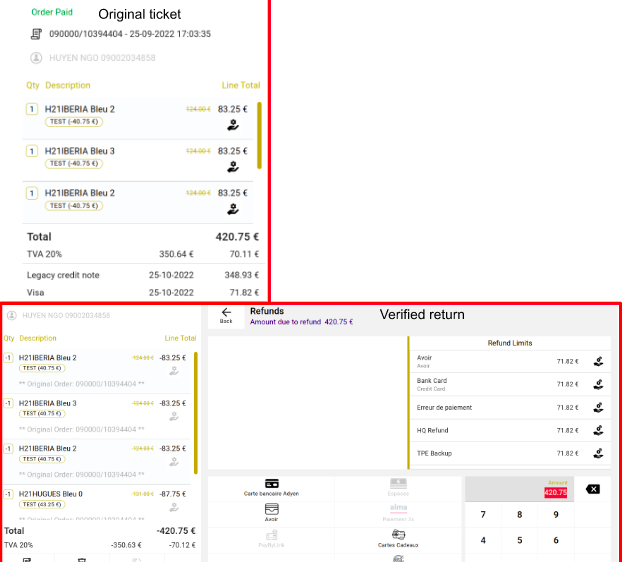Click refund icon on TPE Backup row
The height and width of the screenshot is (570, 627).
[598, 453]
